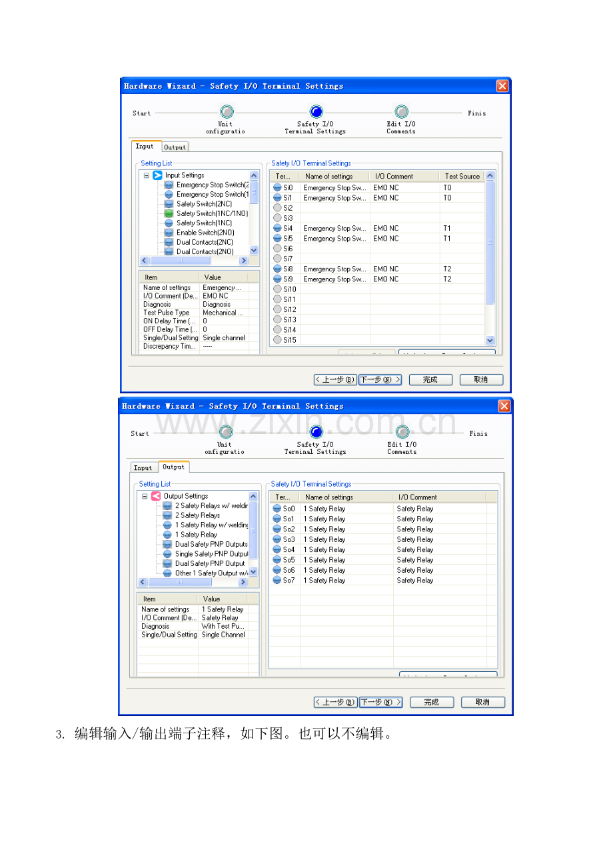Select the unassigned Si2 terminal circle

coord(277,208)
